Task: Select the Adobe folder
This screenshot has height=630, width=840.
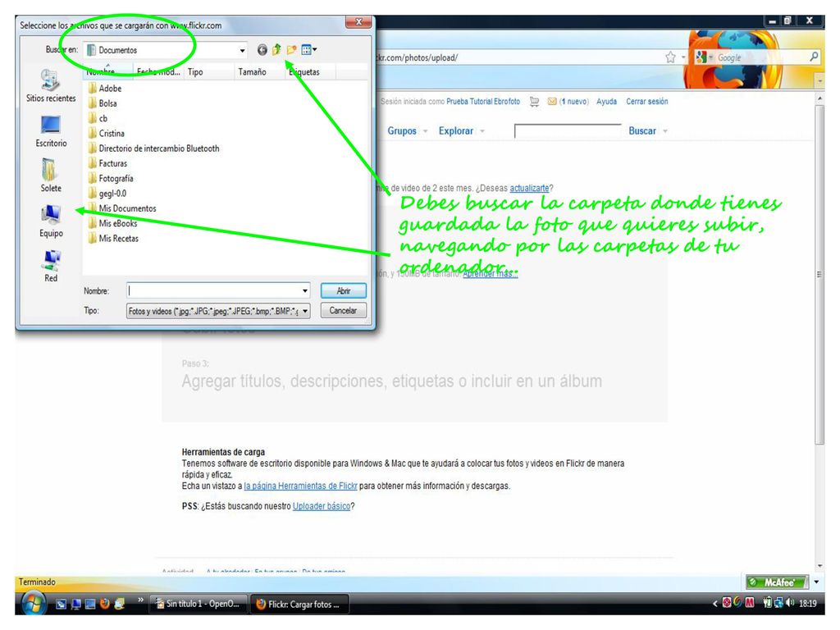Action: point(105,89)
